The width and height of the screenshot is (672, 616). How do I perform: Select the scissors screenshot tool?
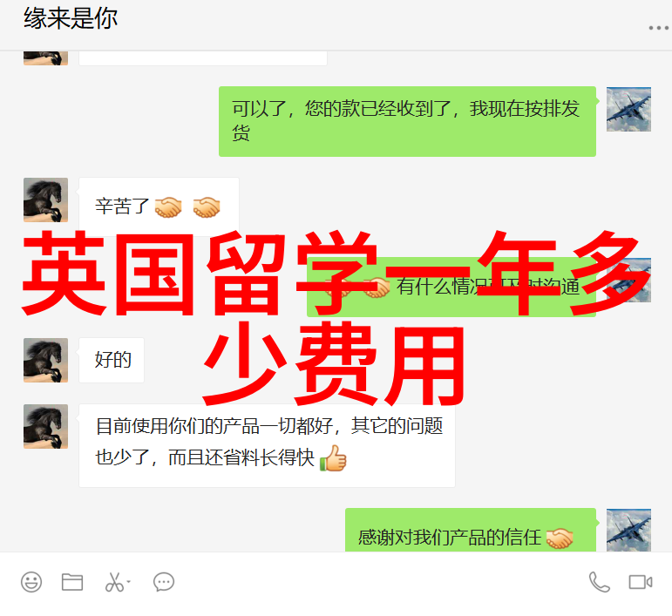tap(114, 582)
